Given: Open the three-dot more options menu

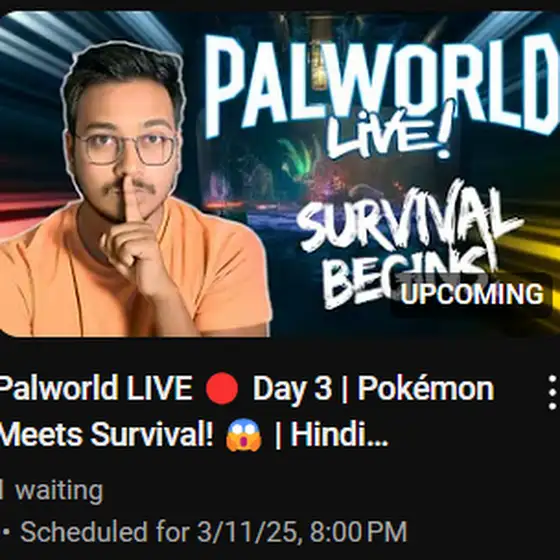Looking at the screenshot, I should click(x=552, y=392).
